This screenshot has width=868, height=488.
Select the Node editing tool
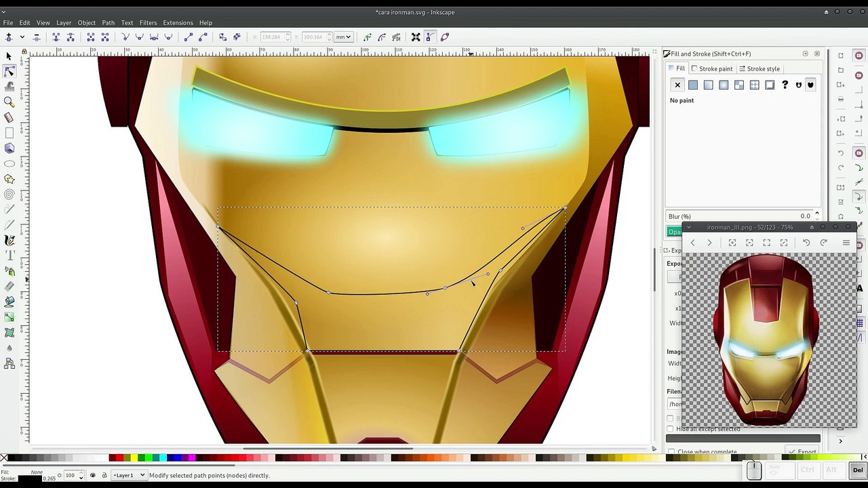(x=9, y=71)
